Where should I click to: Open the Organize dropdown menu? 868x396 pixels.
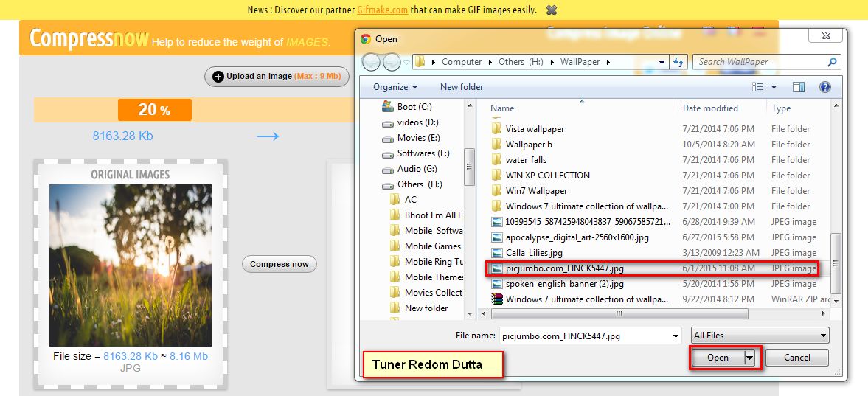[395, 87]
